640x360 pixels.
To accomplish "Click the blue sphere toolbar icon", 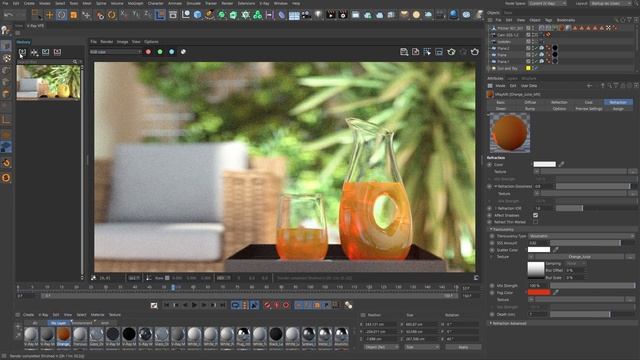I will point(453,15).
